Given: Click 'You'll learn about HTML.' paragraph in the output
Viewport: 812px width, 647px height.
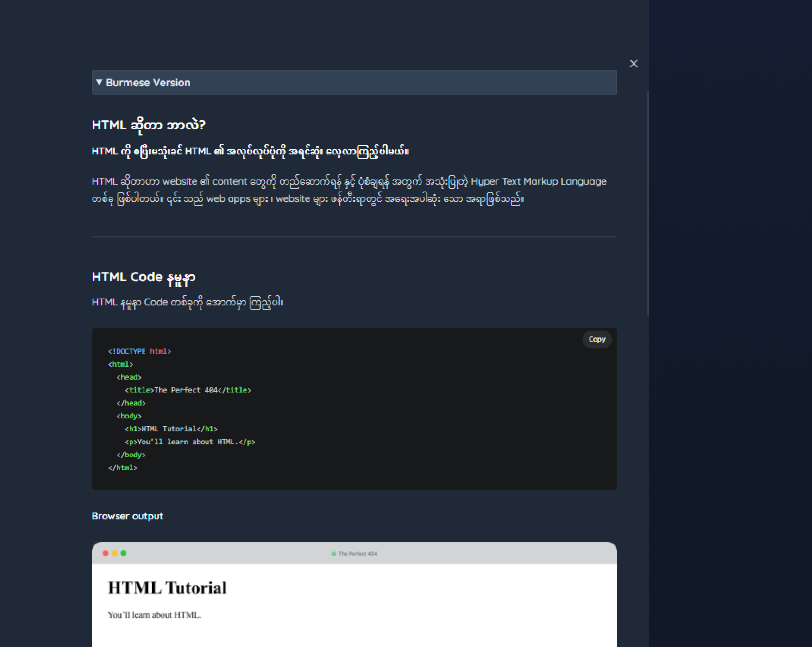Looking at the screenshot, I should point(154,615).
